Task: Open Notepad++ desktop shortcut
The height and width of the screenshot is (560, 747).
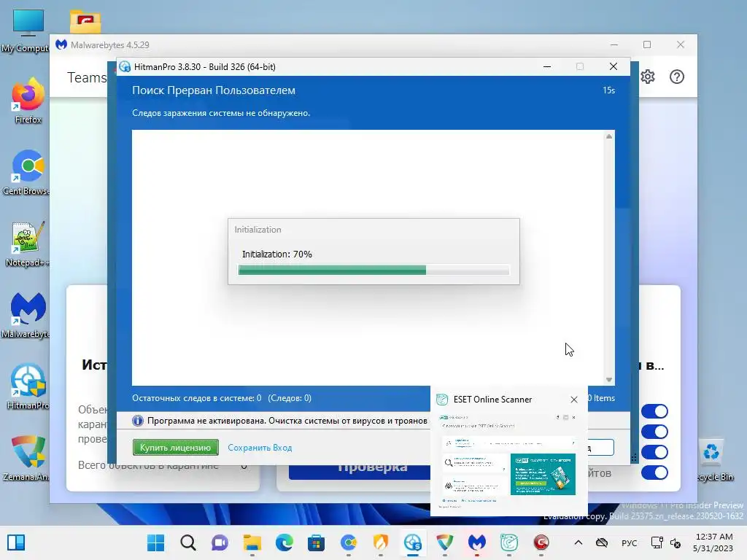Action: coord(28,244)
